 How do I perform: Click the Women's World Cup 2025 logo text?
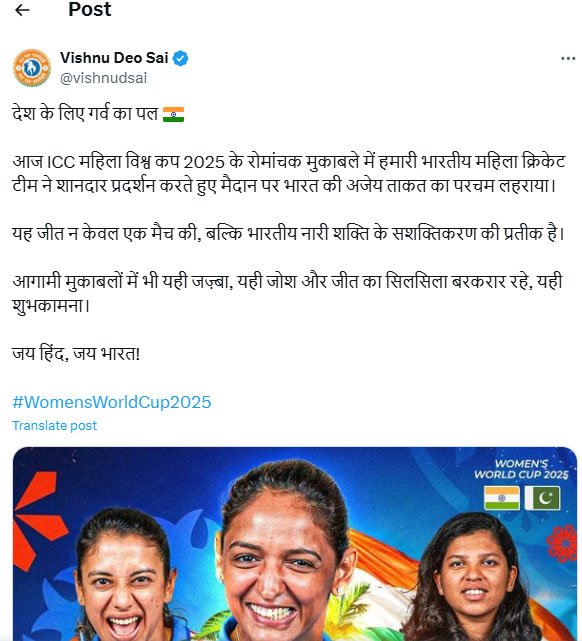[521, 469]
